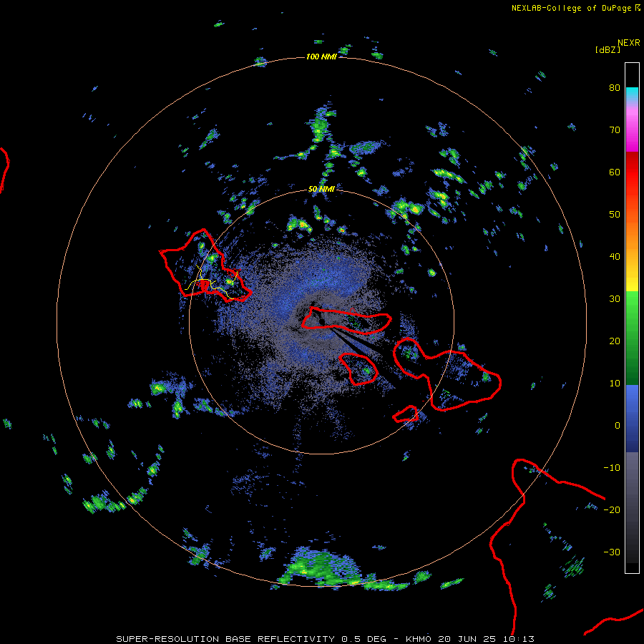The image size is (644, 644).
Task: Click the 30 value on the dBZ scale
Action: pyautogui.click(x=615, y=299)
